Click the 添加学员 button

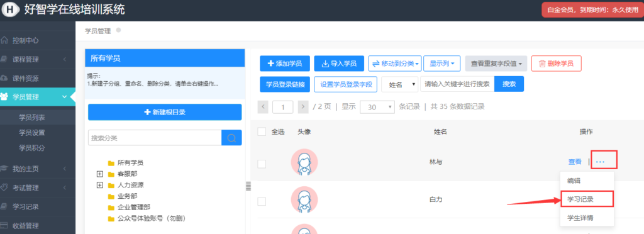[x=285, y=64]
